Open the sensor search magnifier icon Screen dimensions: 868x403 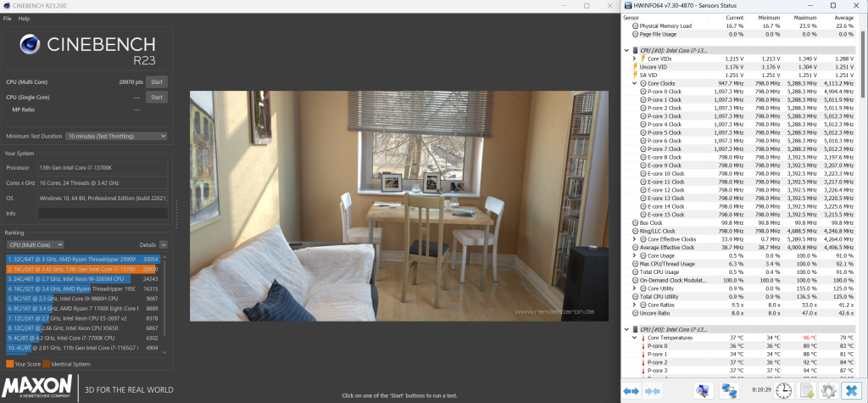(702, 390)
